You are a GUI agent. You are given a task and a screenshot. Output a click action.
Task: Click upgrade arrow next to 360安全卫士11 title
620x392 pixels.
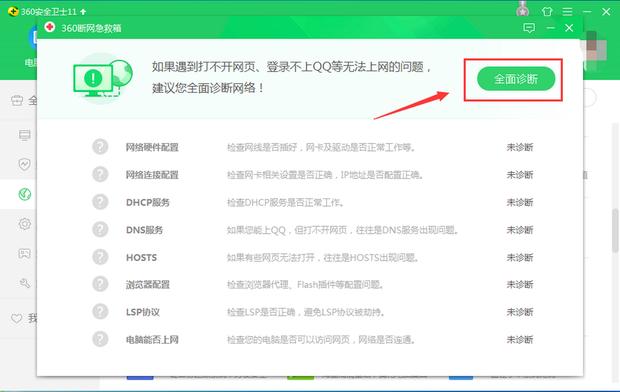tap(83, 12)
